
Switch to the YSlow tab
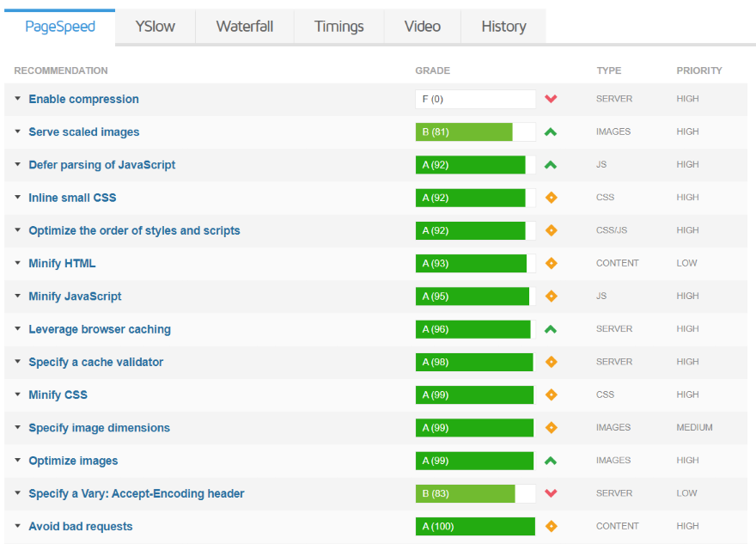point(155,27)
